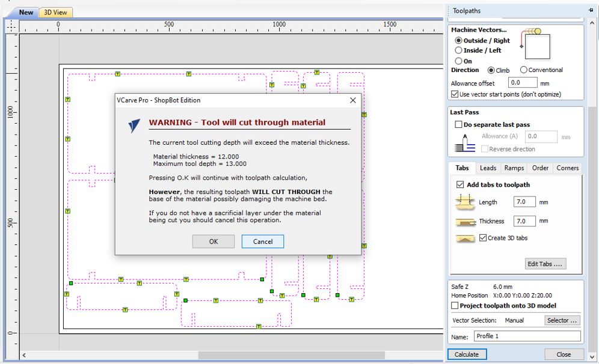Click the Toolpaths panel scroll-up arrow
This screenshot has width=599, height=364.
[592, 23]
